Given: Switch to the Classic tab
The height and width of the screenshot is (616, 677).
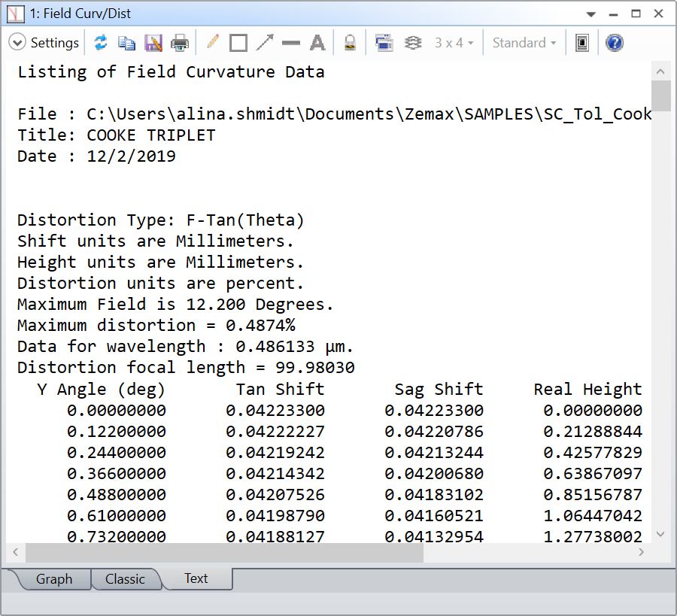Looking at the screenshot, I should [x=125, y=579].
